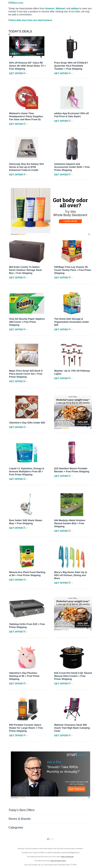This screenshot has width=101, height=868.
Task: Get offer for Keter Comfy Deck Box
Action: [18, 278]
